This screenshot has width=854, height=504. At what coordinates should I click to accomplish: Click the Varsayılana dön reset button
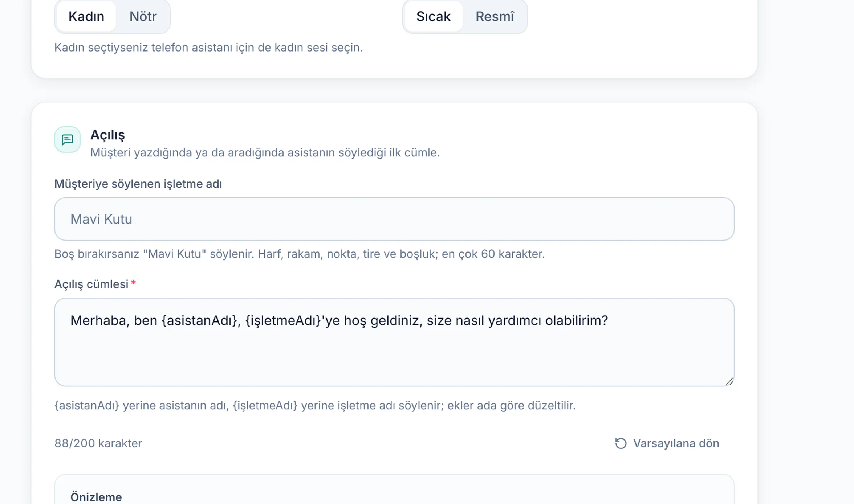point(667,443)
